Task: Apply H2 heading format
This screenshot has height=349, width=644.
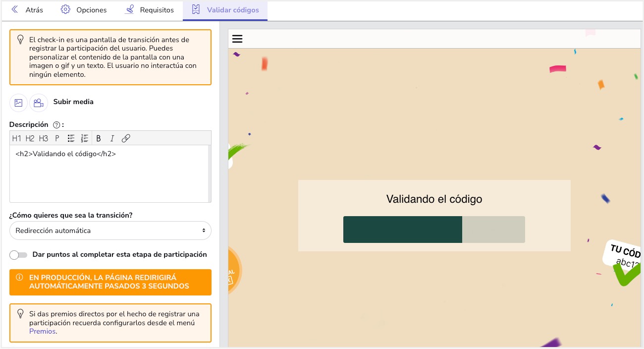Action: (x=30, y=138)
